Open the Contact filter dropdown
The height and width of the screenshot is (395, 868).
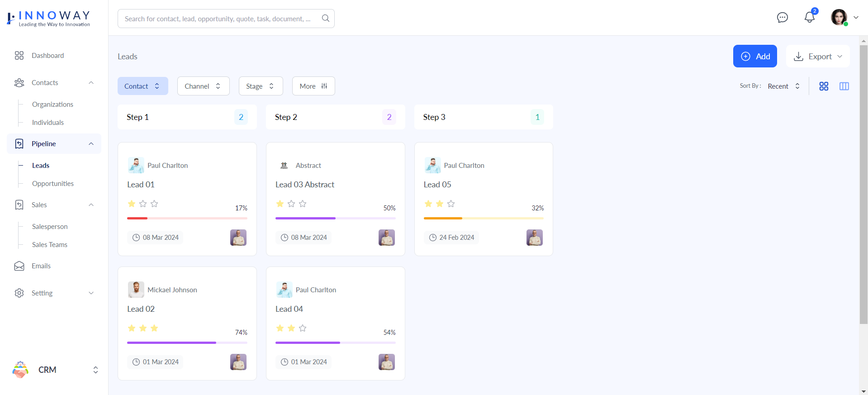(x=142, y=86)
